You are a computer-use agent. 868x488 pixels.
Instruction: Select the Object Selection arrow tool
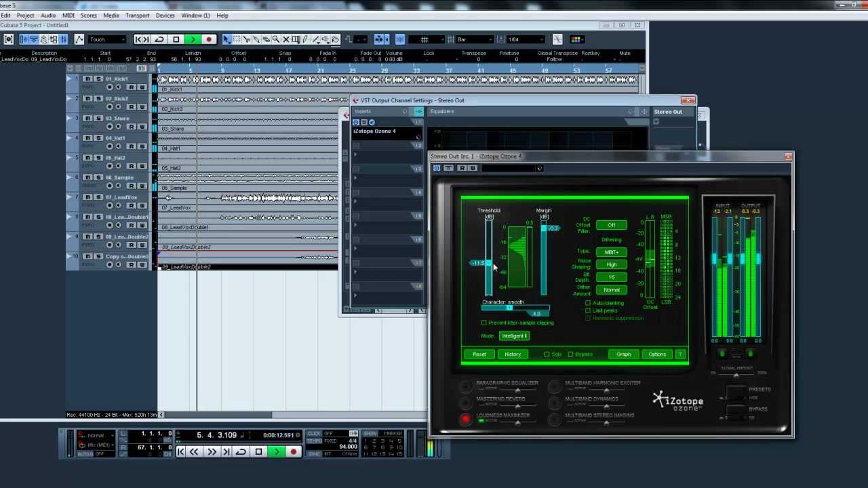click(x=226, y=39)
